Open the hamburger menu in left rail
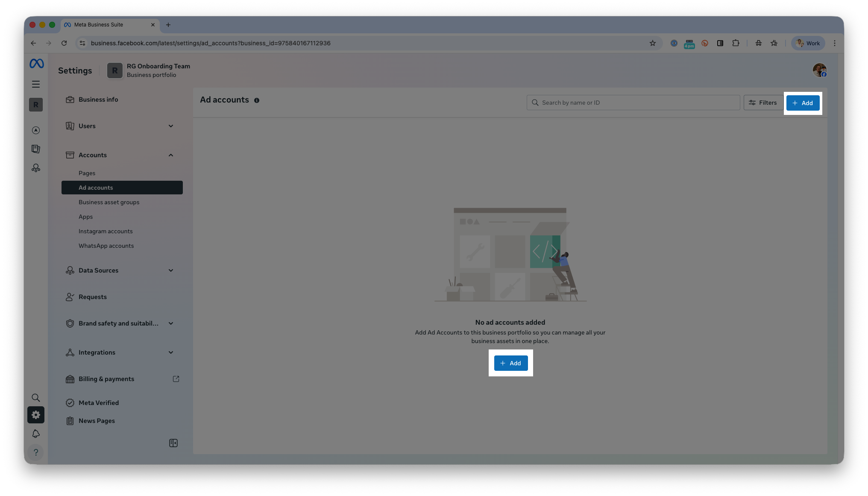 click(36, 84)
